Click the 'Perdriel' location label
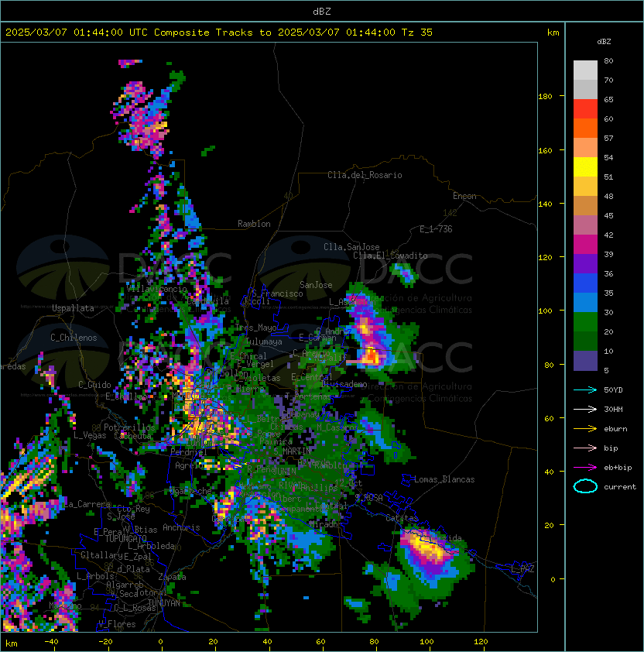The width and height of the screenshot is (644, 652). click(189, 451)
